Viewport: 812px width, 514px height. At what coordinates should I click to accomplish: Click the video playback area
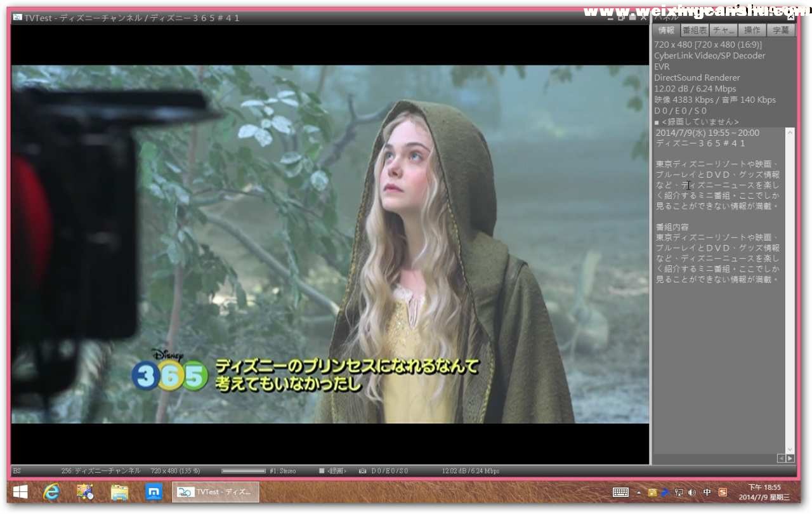[x=330, y=244]
